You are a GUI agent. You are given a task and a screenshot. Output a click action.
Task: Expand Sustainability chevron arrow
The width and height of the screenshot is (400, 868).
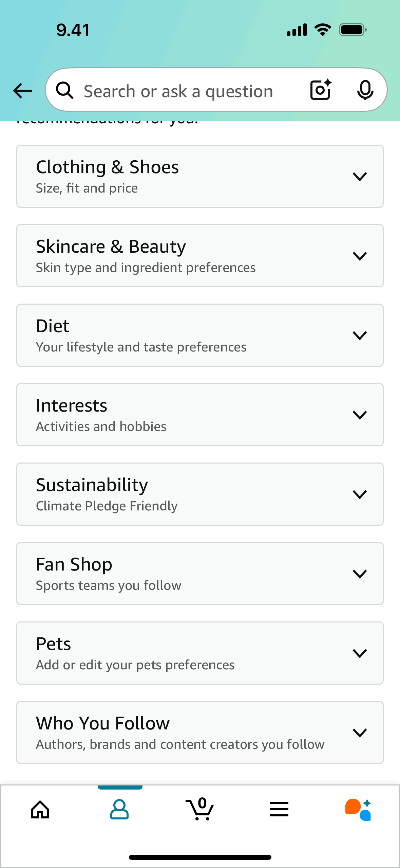(360, 494)
